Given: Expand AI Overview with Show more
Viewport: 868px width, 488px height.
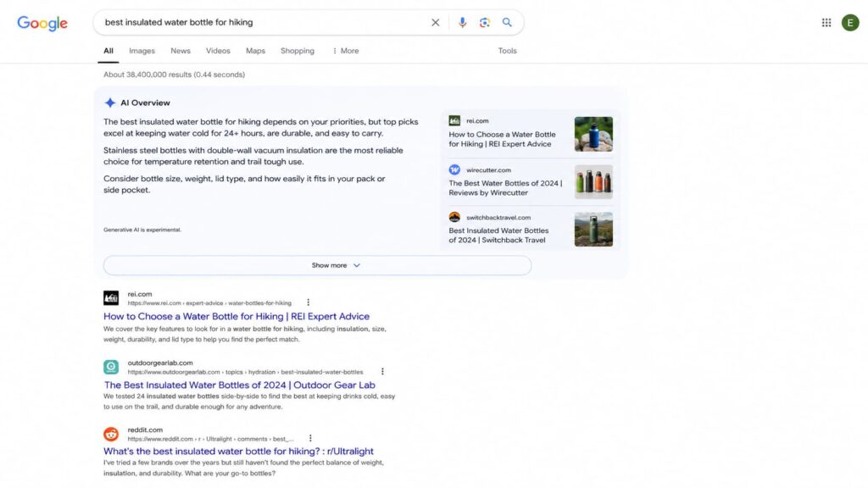Looking at the screenshot, I should [x=317, y=265].
